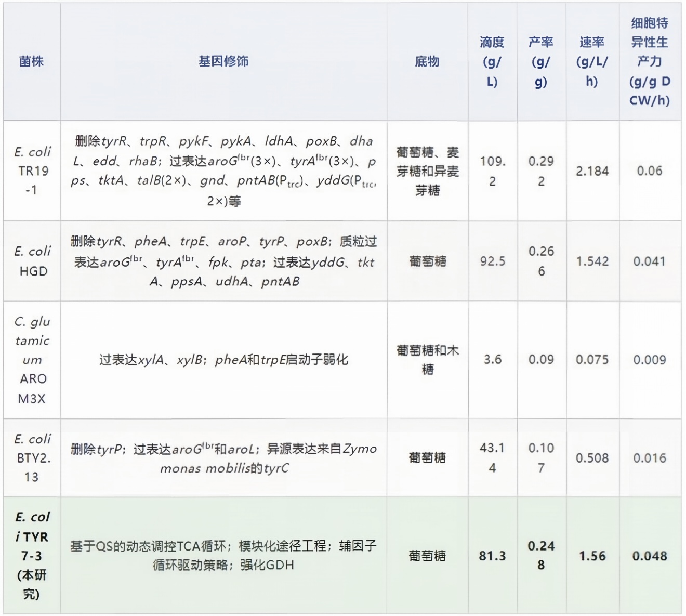
Task: Select the 滴度 (g/L) column header
Action: [x=492, y=61]
